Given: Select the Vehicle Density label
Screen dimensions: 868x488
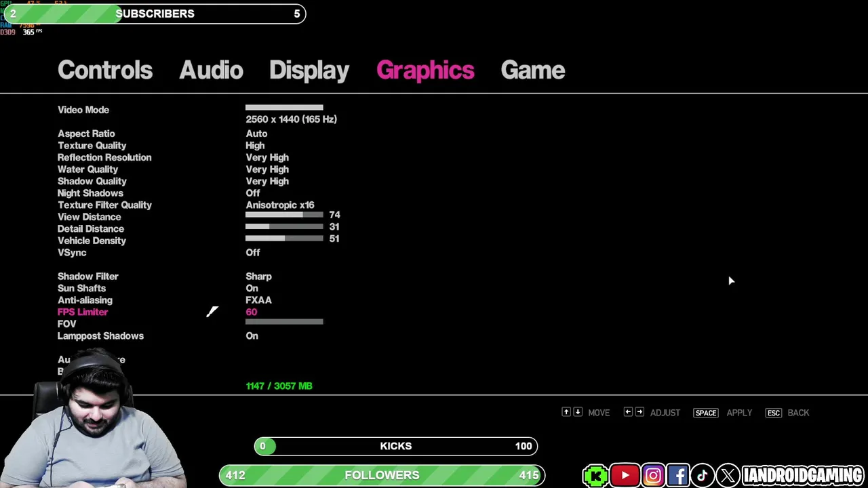Looking at the screenshot, I should (92, 241).
